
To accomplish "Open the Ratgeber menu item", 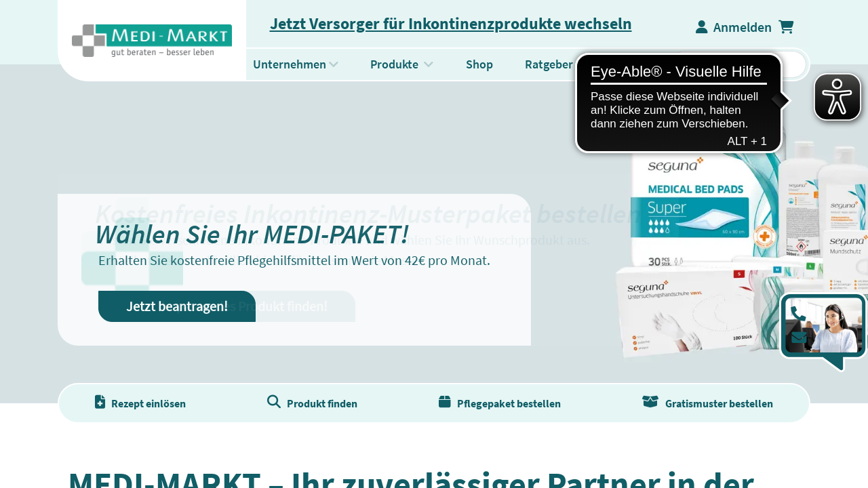I will click(x=549, y=64).
